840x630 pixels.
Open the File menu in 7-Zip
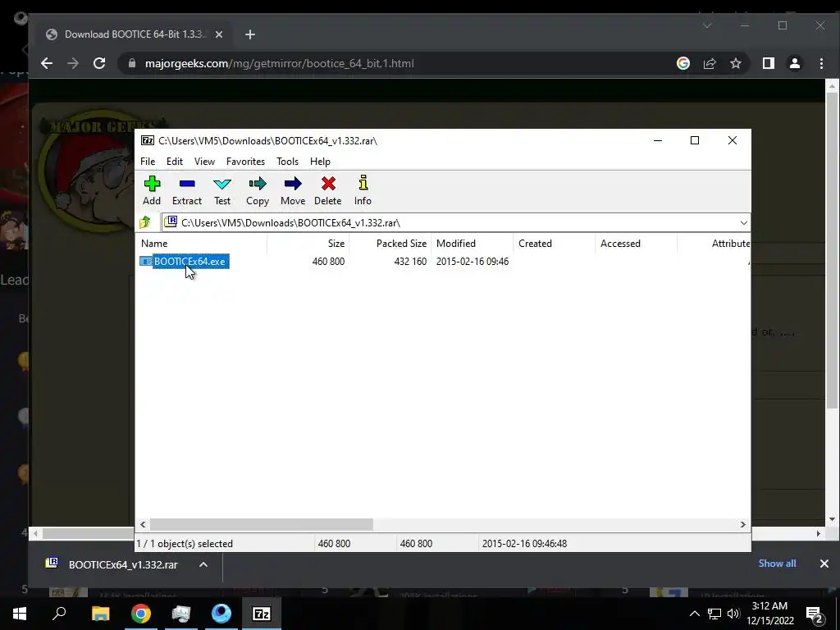pyautogui.click(x=148, y=162)
